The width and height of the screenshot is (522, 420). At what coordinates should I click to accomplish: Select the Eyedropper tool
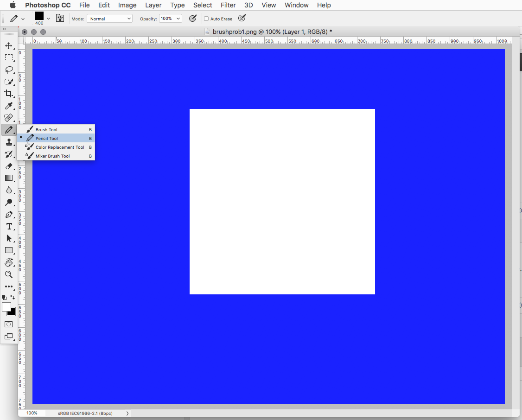tap(9, 106)
